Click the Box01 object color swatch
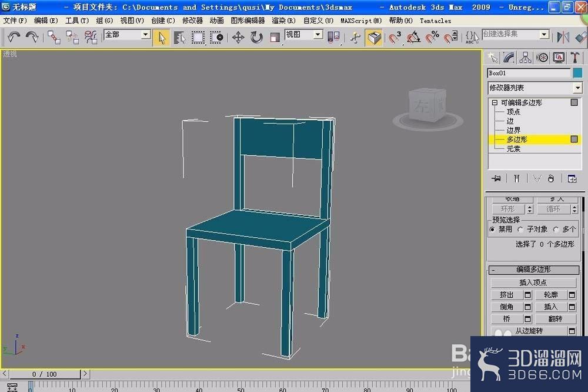Screen dimensions: 588x392 click(x=578, y=73)
